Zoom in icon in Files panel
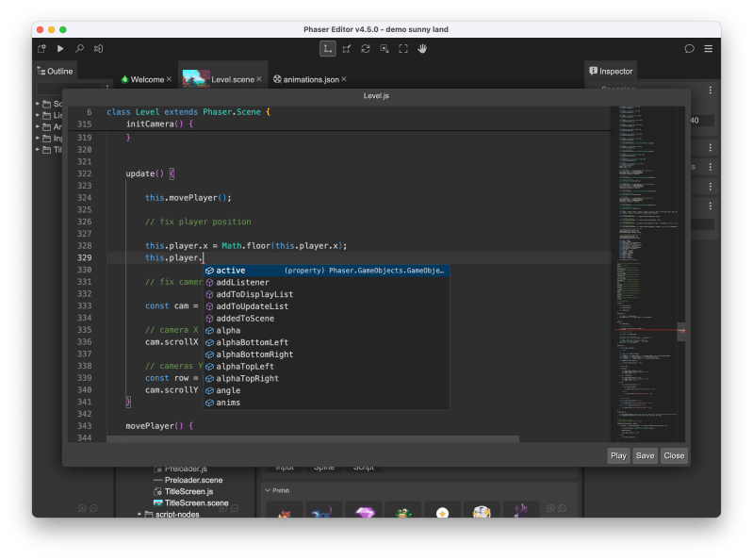This screenshot has height=560, width=753. point(223,508)
